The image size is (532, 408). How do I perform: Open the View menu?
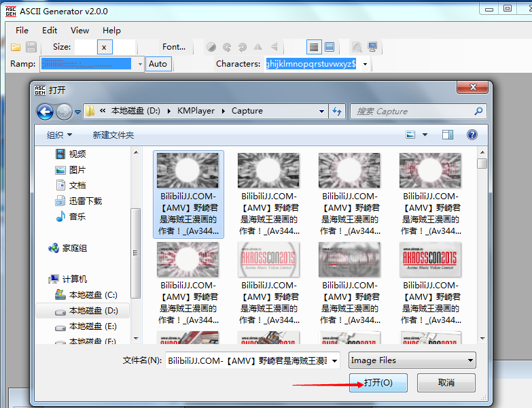[x=79, y=30]
